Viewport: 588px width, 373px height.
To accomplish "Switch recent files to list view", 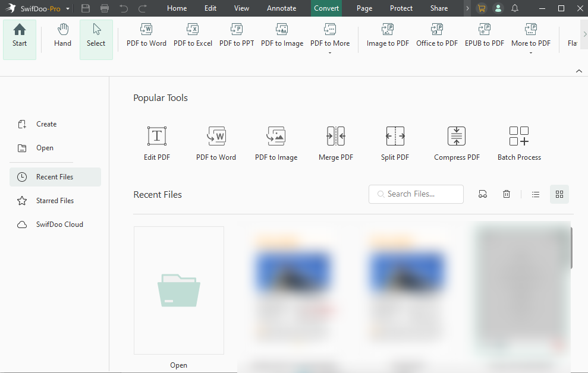I will (x=535, y=194).
